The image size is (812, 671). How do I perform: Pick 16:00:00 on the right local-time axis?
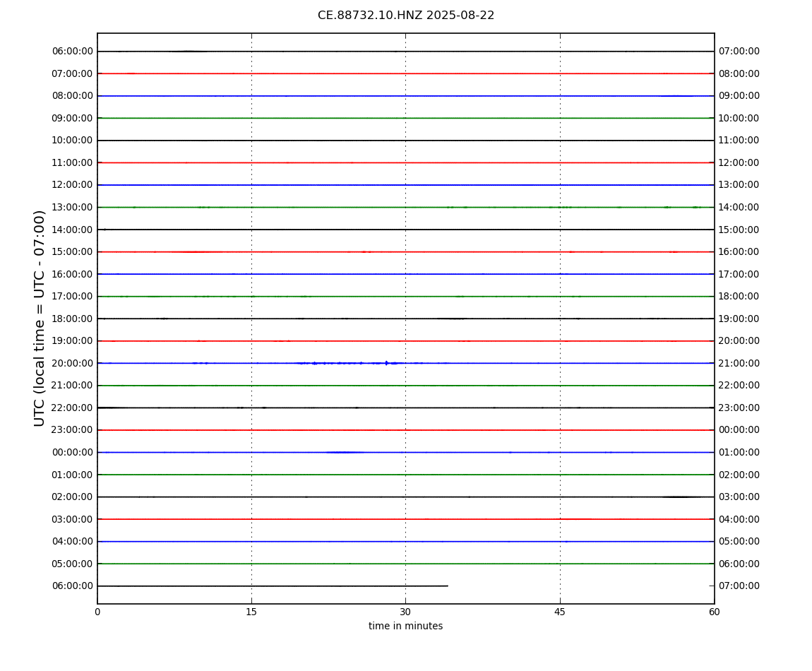(739, 252)
